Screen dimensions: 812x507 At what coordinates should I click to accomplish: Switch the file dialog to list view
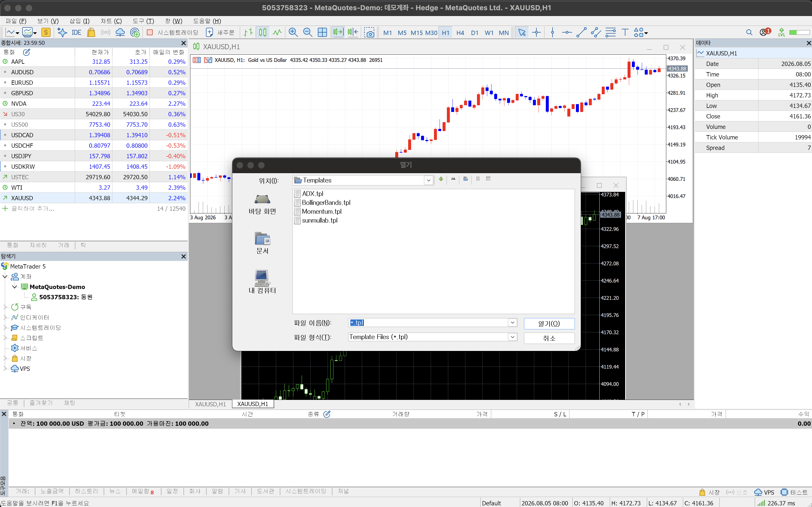point(478,179)
